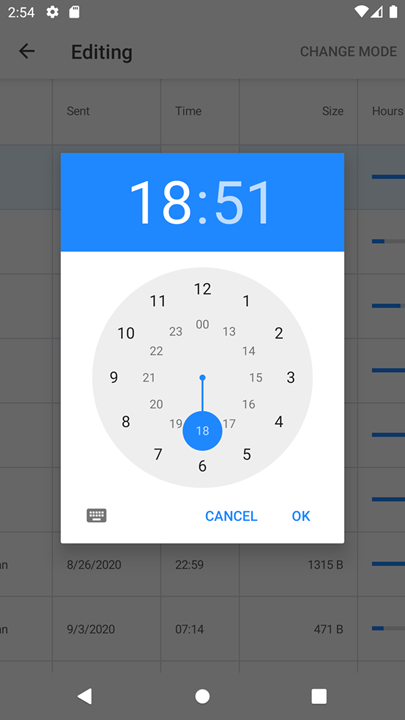Tap the selected 18 clock hand knob
This screenshot has height=720, width=405.
(x=202, y=431)
